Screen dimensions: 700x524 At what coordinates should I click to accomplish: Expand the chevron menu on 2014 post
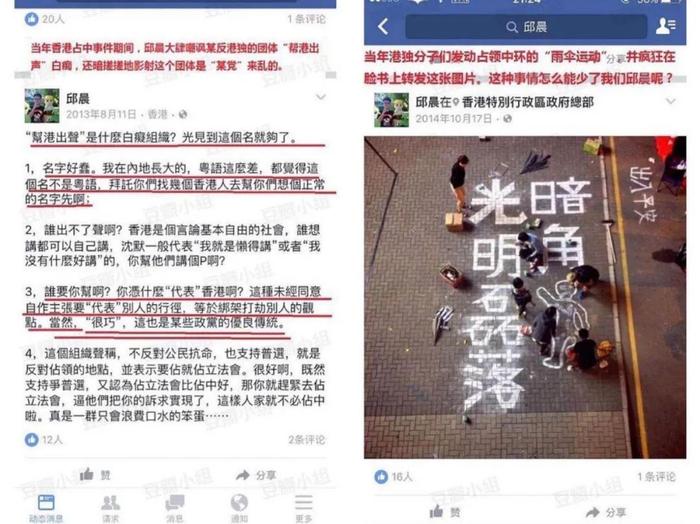[x=671, y=101]
